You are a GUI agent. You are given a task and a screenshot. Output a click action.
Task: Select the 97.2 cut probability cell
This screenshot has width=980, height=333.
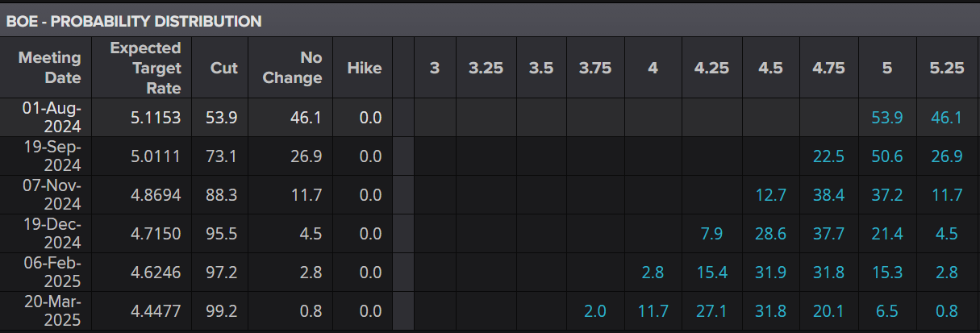(222, 273)
